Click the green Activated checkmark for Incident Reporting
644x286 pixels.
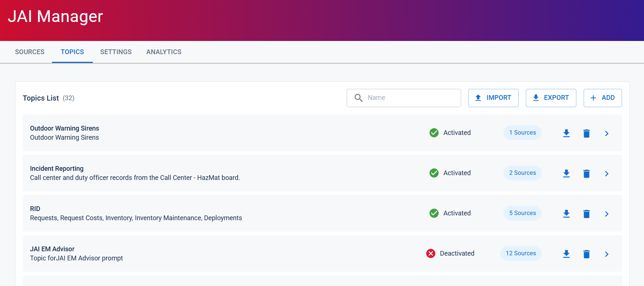click(x=434, y=173)
